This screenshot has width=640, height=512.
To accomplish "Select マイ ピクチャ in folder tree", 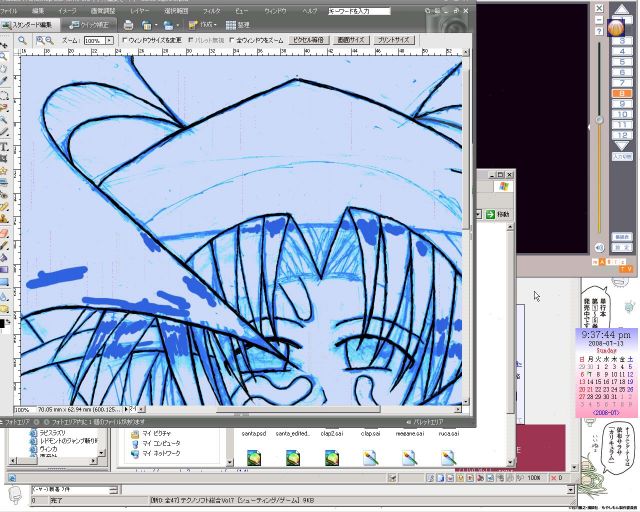I will tap(151, 434).
